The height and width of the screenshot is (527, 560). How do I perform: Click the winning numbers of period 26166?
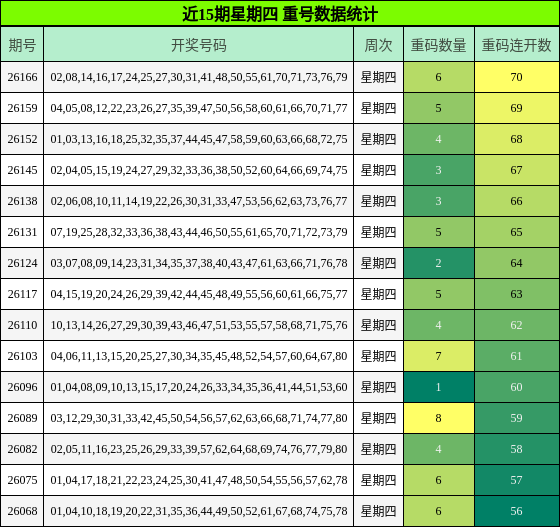click(x=199, y=77)
